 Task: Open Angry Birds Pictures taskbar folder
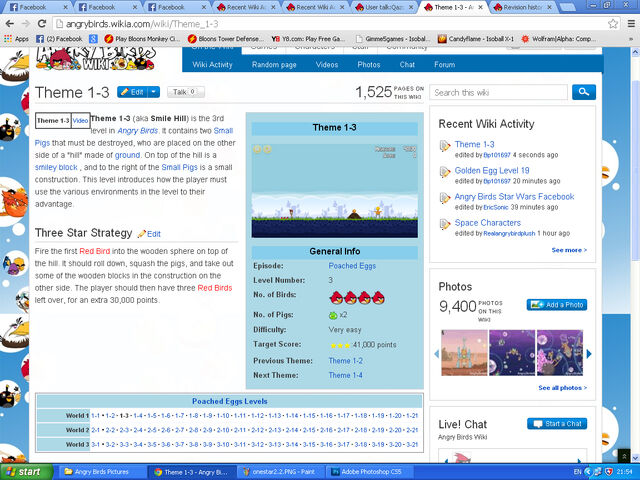click(x=101, y=472)
